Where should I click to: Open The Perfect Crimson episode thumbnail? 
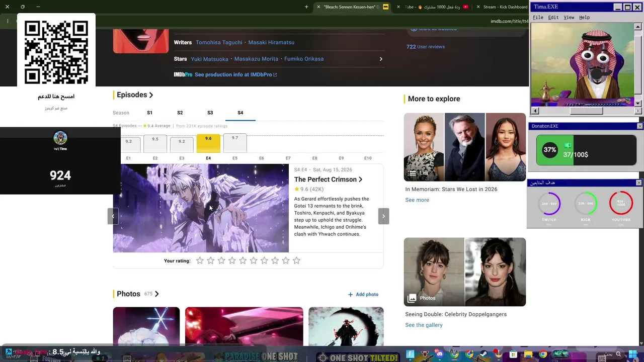click(x=201, y=208)
